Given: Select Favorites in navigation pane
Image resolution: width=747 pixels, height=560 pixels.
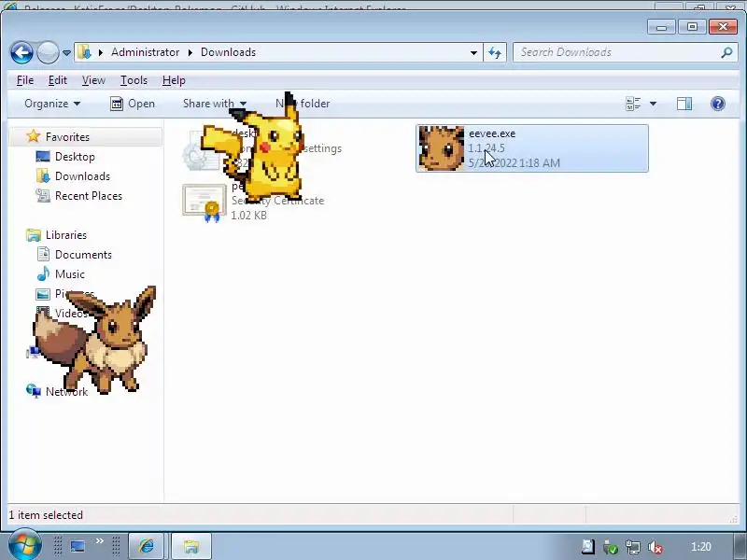Looking at the screenshot, I should [x=67, y=137].
